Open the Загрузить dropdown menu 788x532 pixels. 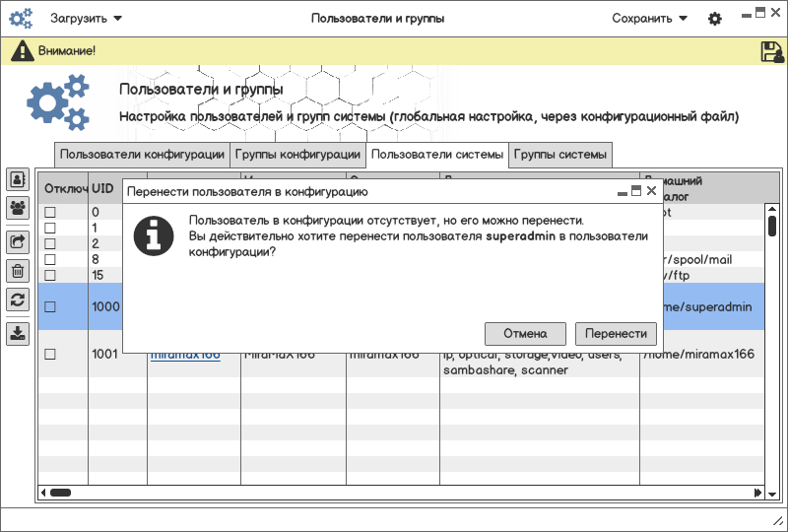[x=86, y=19]
